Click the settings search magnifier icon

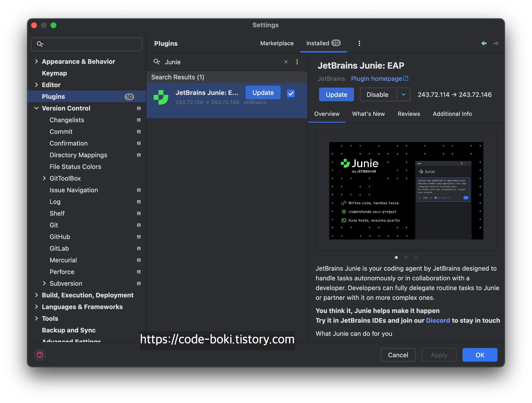click(x=40, y=44)
